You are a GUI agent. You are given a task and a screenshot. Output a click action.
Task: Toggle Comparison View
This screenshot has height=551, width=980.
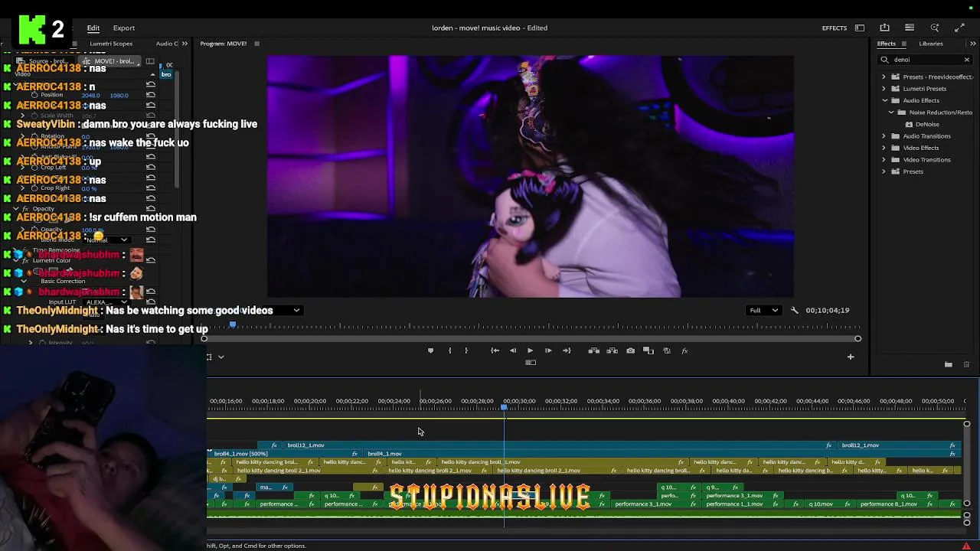point(648,350)
